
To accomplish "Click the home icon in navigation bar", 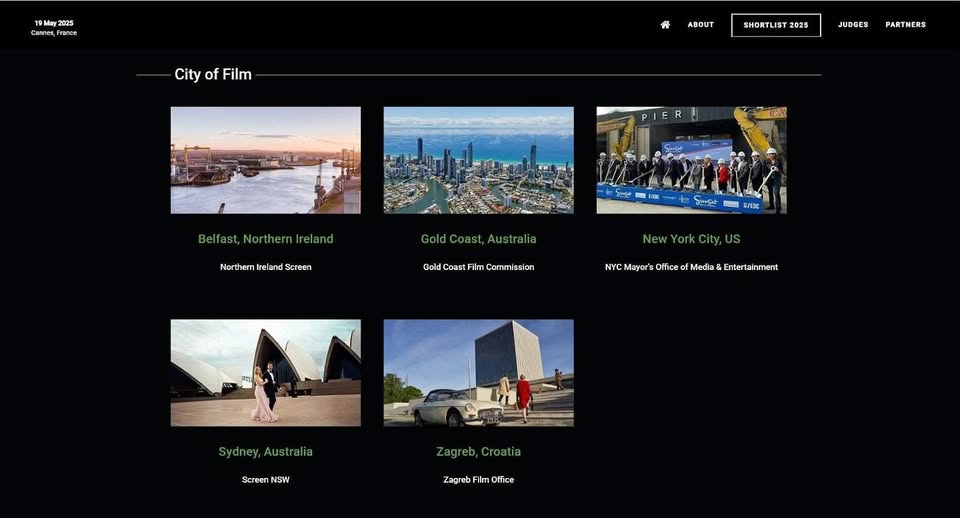I will click(665, 25).
